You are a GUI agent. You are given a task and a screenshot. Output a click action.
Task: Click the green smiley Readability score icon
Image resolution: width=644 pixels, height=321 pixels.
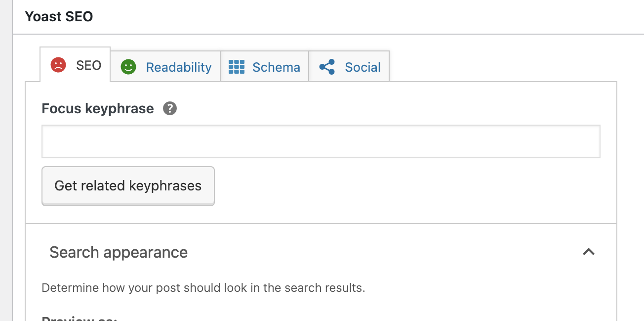coord(128,67)
